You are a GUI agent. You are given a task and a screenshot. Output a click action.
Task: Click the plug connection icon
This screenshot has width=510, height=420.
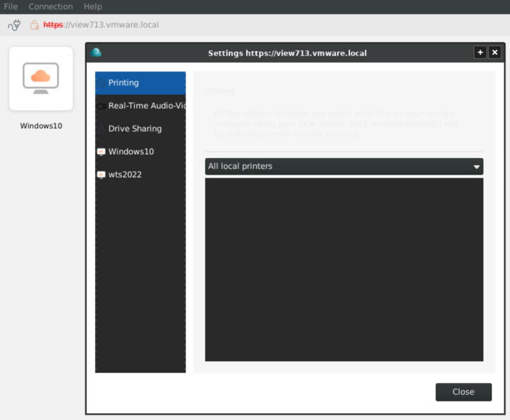[14, 25]
